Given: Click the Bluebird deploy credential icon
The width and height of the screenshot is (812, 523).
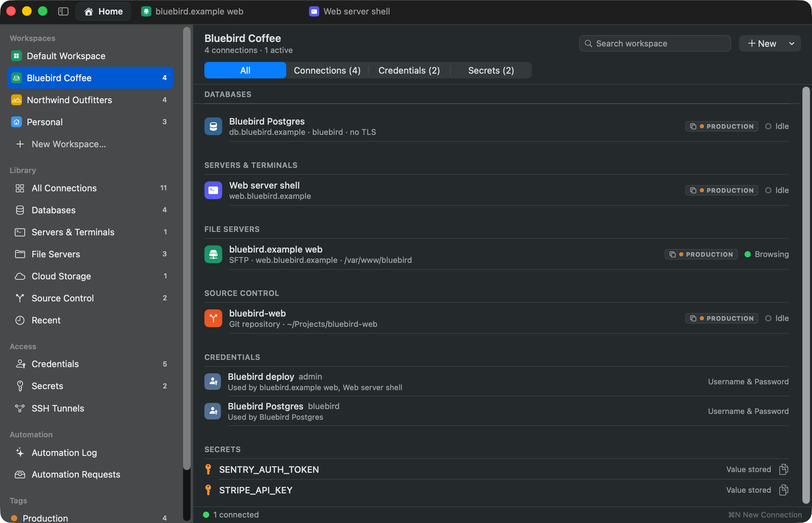Looking at the screenshot, I should point(213,382).
